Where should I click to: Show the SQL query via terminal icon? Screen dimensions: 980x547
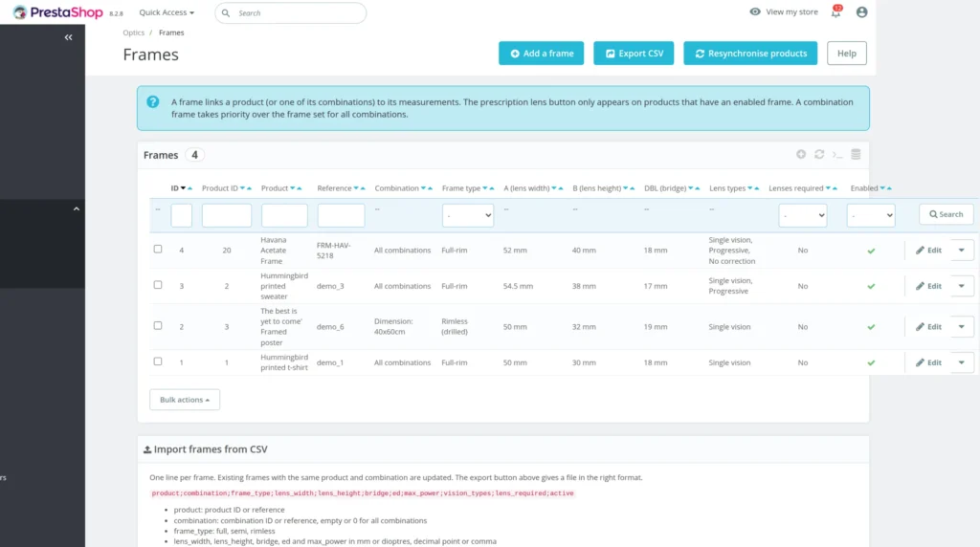[837, 154]
